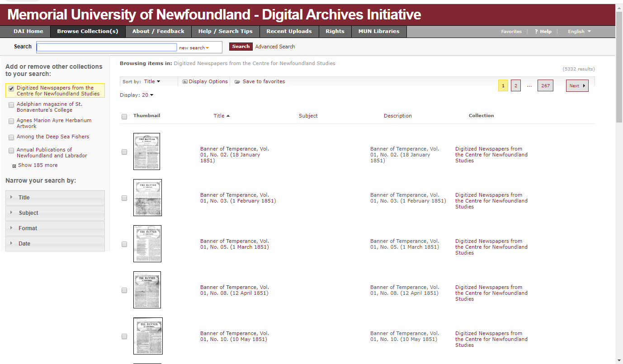Click the Display Options icon
This screenshot has width=623, height=364.
pyautogui.click(x=185, y=82)
